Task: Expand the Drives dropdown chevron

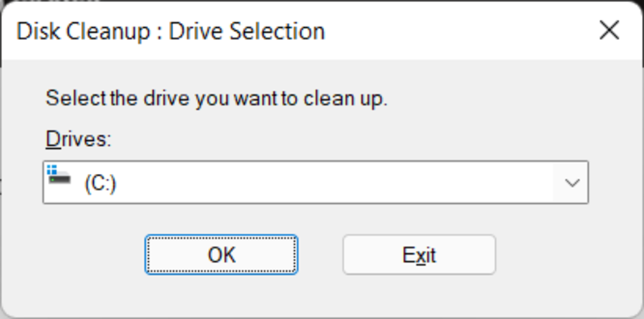Action: pos(572,182)
